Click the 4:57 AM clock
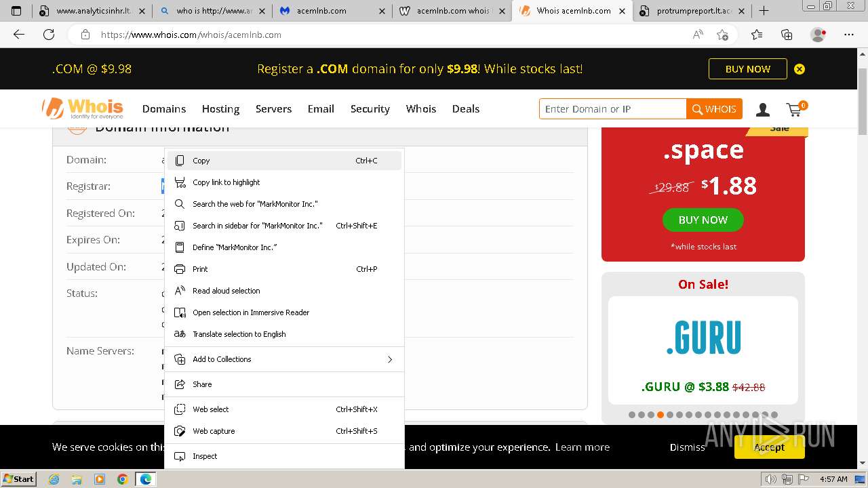The height and width of the screenshot is (488, 868). click(x=833, y=479)
